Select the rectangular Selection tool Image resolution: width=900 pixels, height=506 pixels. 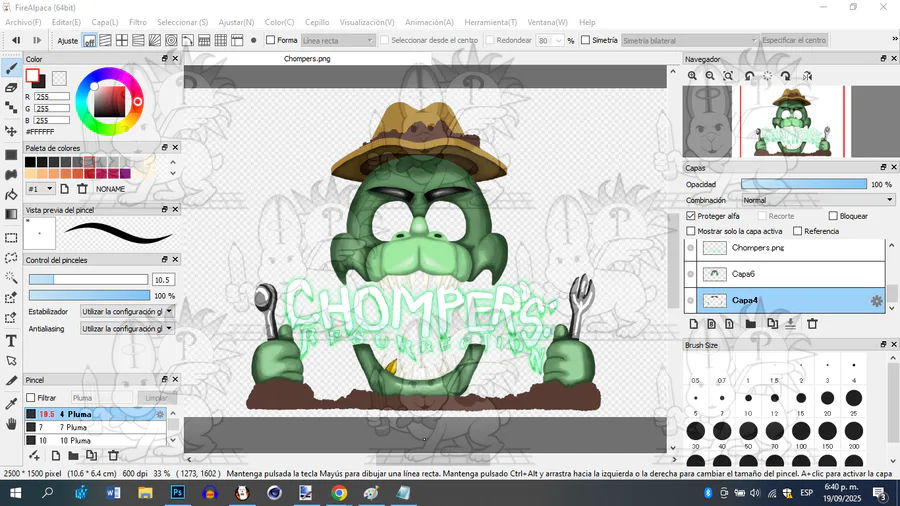11,238
